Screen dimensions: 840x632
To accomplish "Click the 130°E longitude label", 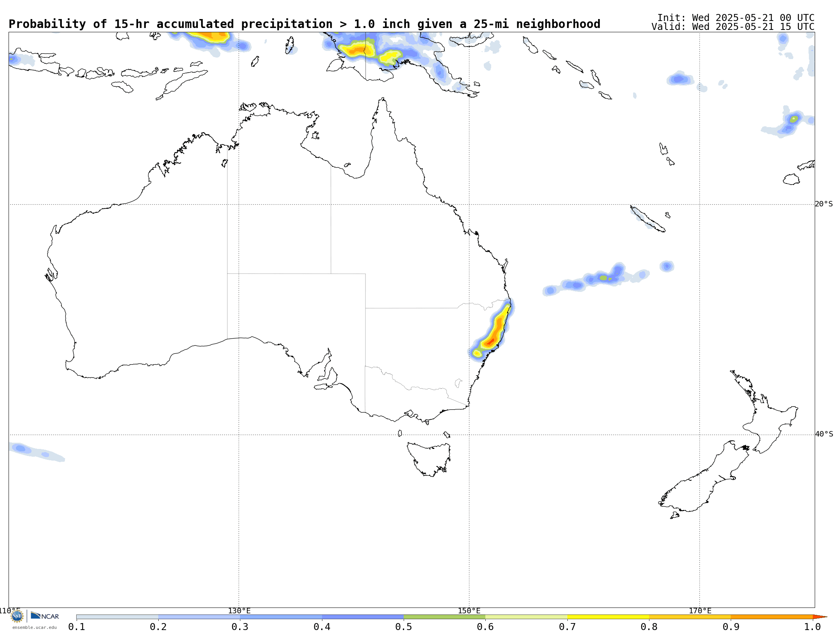I will coord(239,611).
